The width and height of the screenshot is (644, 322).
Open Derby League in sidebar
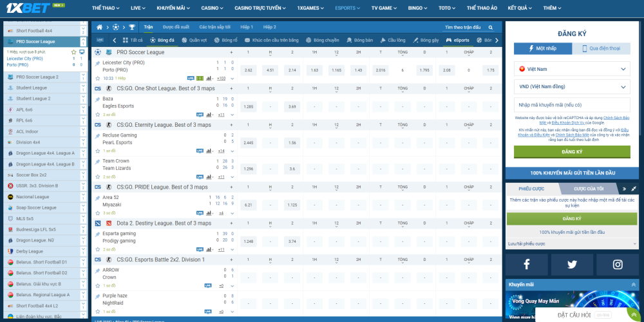tap(30, 251)
